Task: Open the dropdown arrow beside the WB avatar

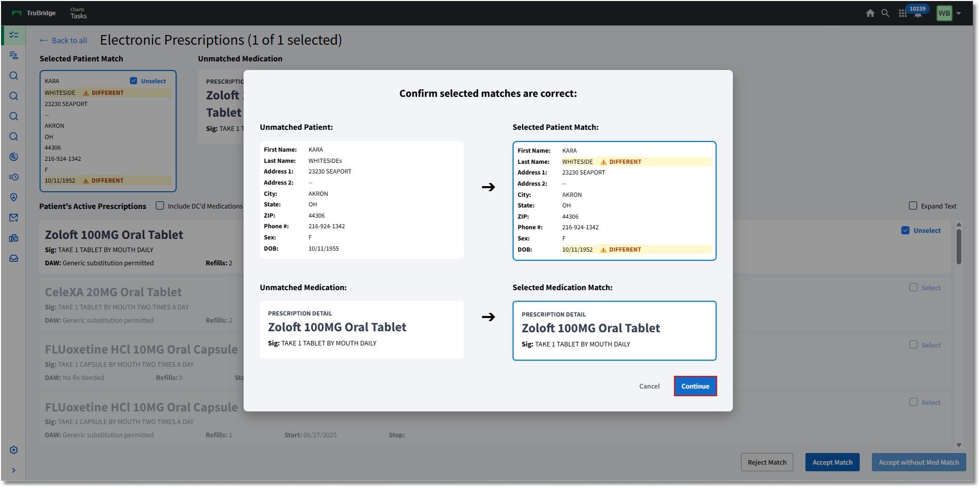Action: (959, 14)
